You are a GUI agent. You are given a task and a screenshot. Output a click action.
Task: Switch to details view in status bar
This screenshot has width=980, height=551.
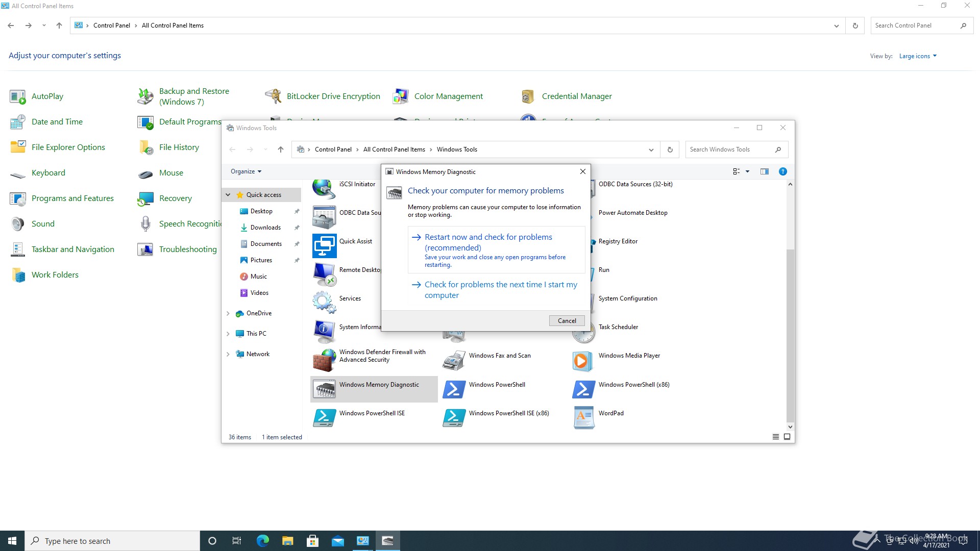pos(775,437)
